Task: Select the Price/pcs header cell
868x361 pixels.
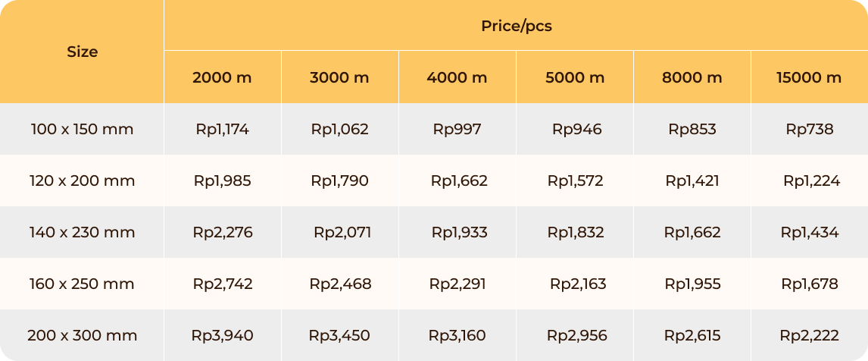Action: click(516, 26)
